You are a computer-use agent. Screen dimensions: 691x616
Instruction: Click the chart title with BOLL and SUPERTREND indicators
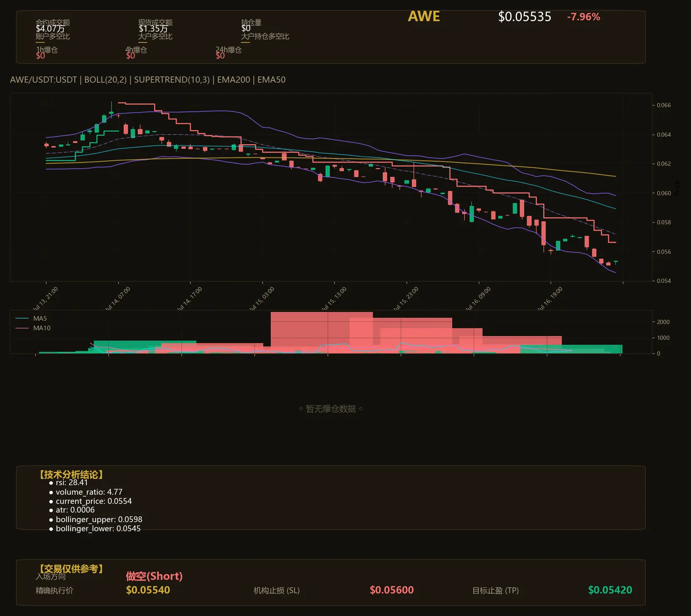point(148,80)
